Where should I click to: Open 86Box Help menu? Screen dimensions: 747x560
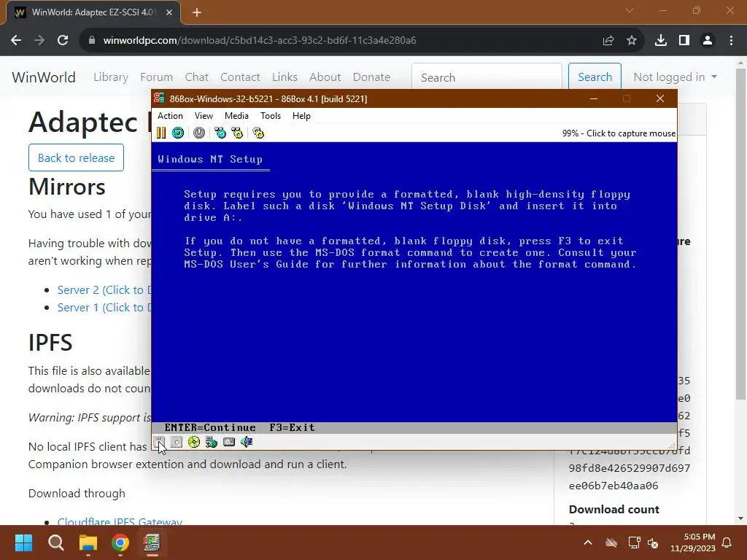coord(301,116)
